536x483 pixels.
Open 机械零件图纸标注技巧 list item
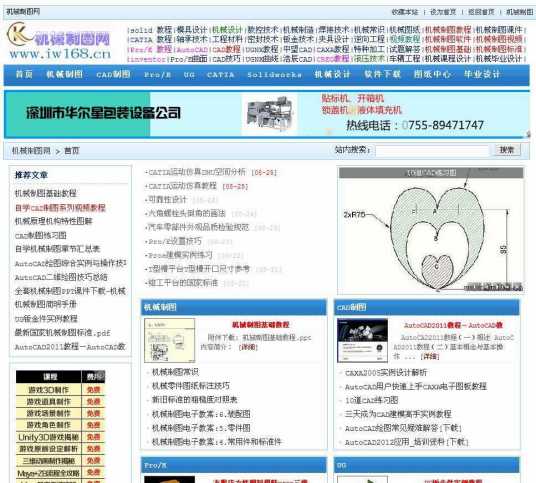(190, 386)
